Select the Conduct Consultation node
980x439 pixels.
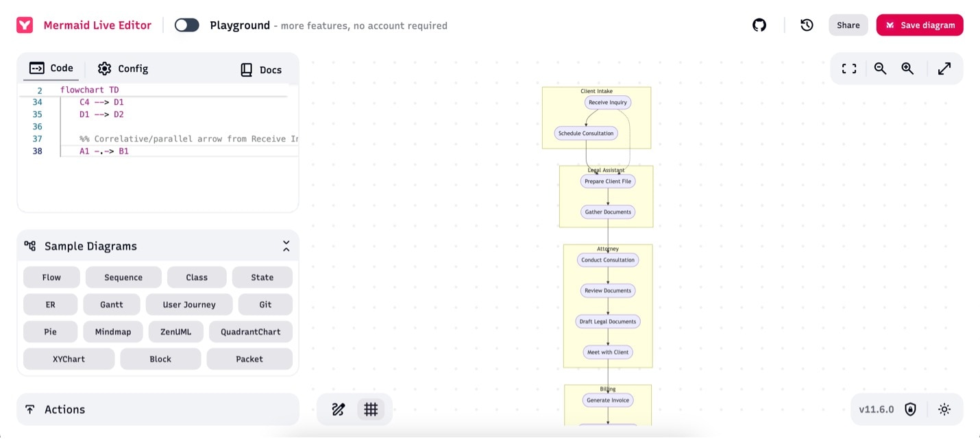point(608,260)
